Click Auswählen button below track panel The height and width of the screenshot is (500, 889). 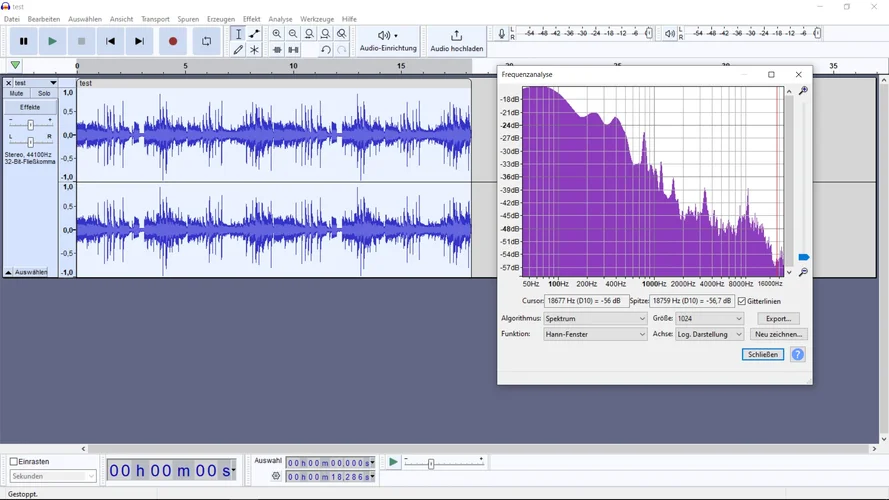point(31,272)
